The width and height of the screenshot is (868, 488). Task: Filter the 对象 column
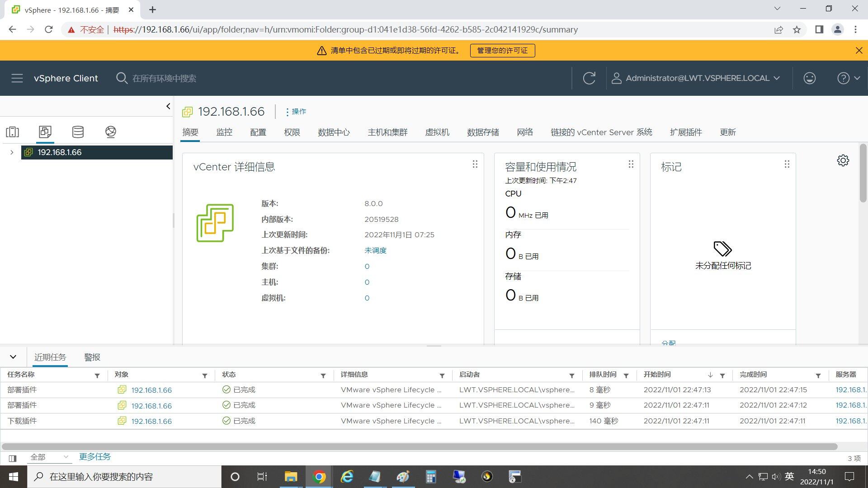click(205, 376)
